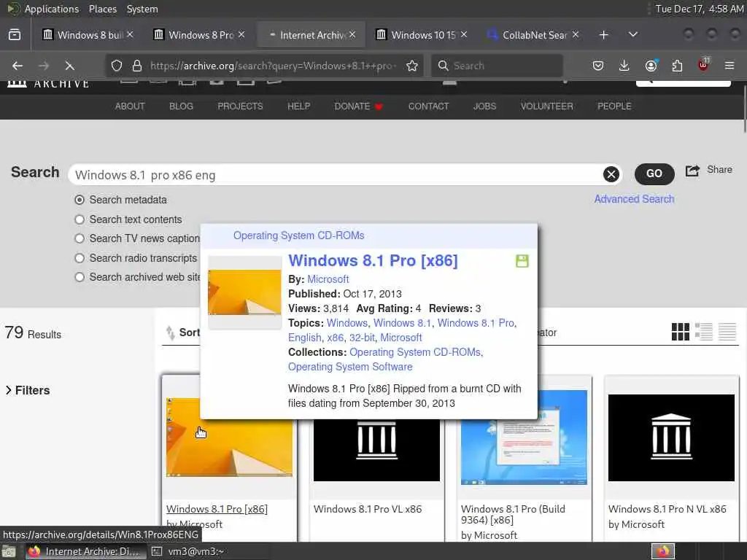Expand the Filters section
This screenshot has height=560, width=747.
point(28,391)
